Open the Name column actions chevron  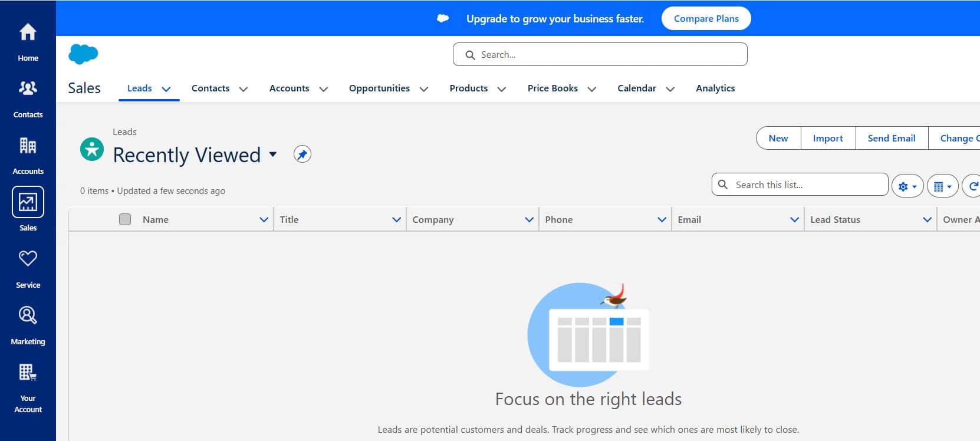(x=264, y=219)
